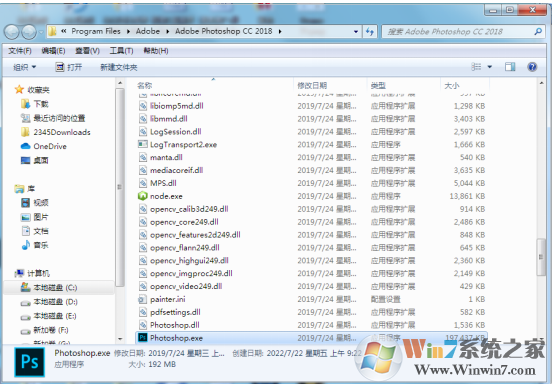Sort by 修改日期 column header

click(x=312, y=85)
